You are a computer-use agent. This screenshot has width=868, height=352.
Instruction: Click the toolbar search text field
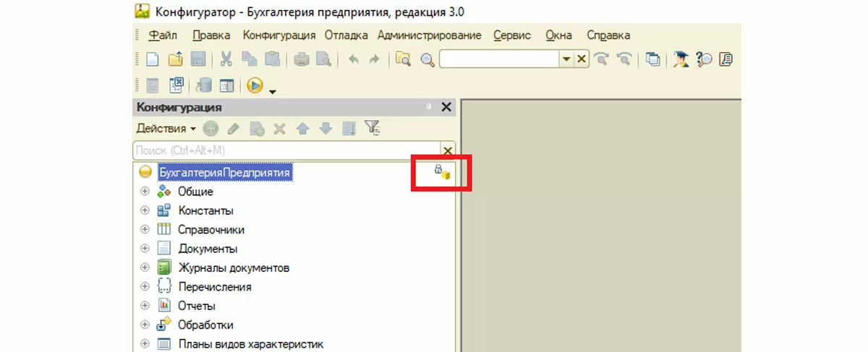click(500, 59)
